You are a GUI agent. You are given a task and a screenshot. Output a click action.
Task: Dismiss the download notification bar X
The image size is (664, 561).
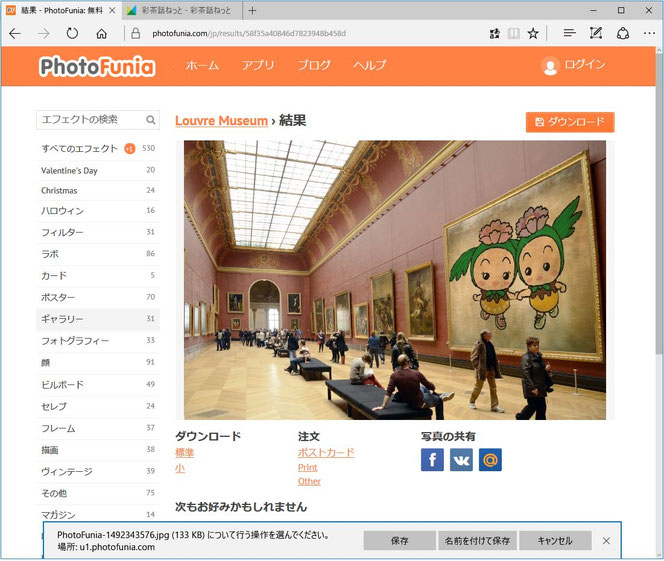pos(606,541)
